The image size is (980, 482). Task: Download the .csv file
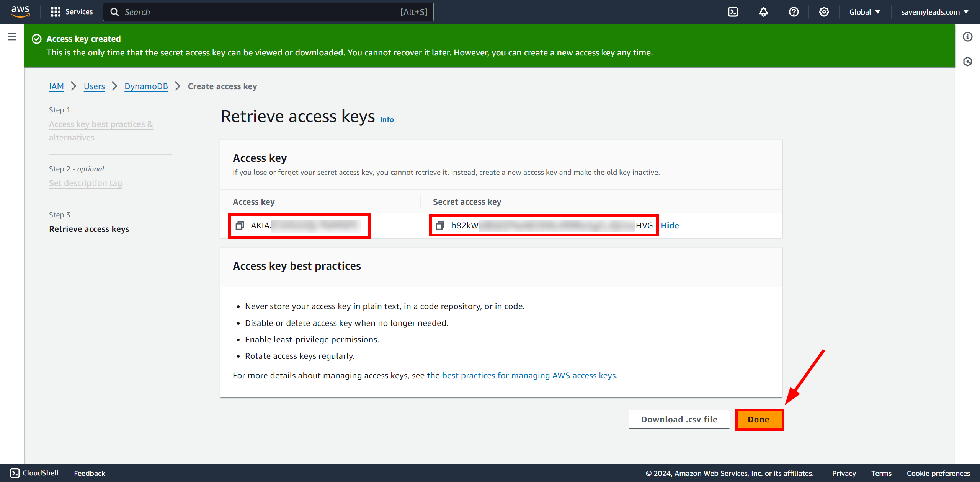[x=679, y=420]
